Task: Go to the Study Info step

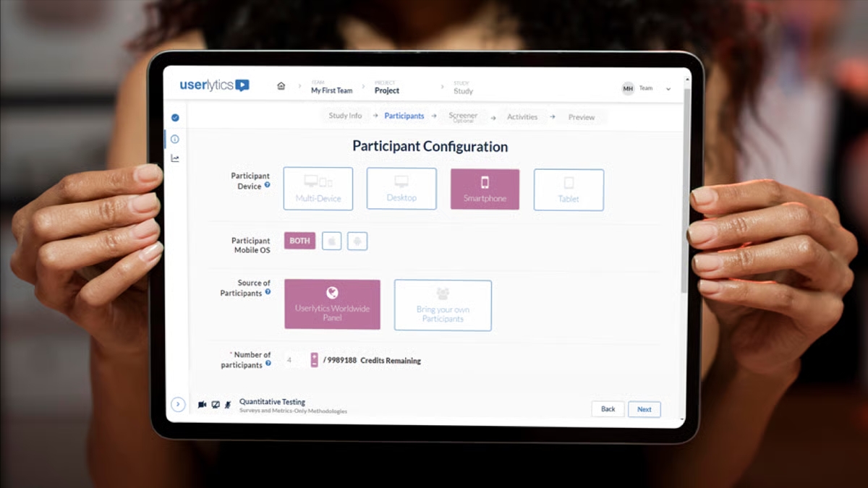Action: (x=345, y=115)
